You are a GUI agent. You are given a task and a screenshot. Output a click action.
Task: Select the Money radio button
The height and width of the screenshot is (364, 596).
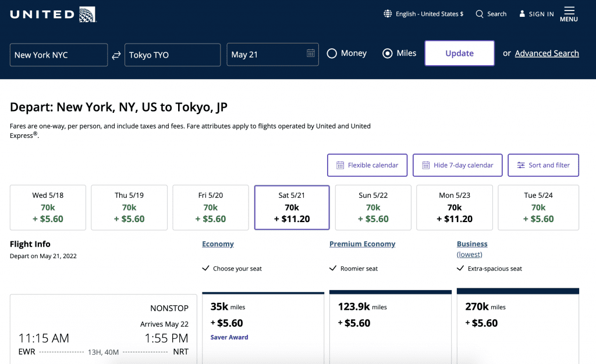(331, 53)
